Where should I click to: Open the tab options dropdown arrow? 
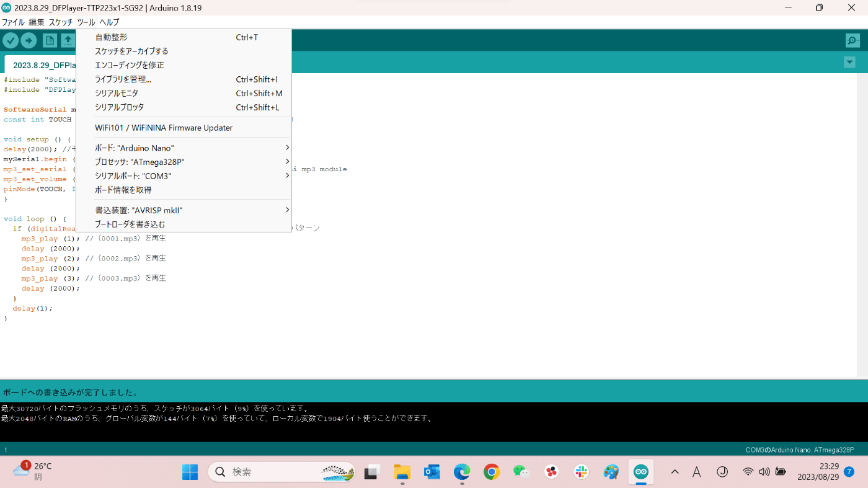click(x=849, y=62)
